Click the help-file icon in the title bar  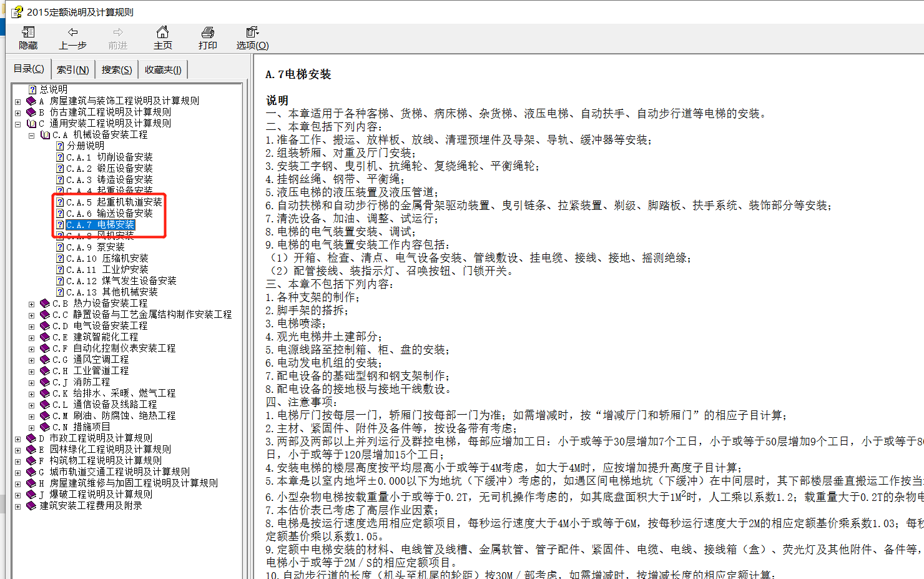[x=17, y=12]
